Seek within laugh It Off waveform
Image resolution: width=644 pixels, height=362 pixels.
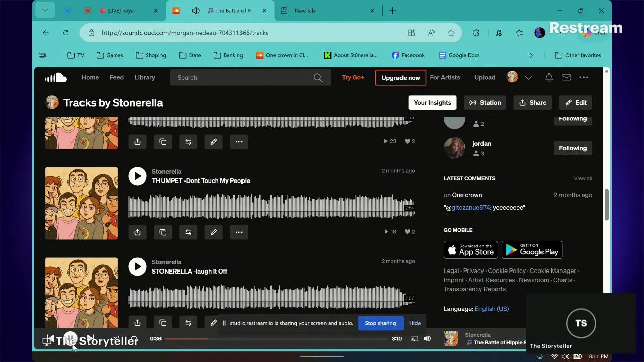click(272, 297)
